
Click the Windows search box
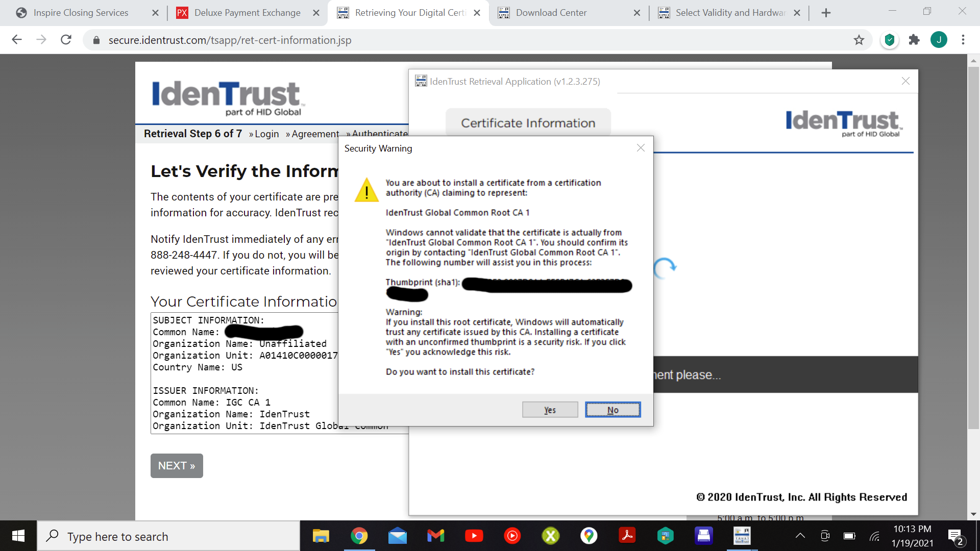coord(168,536)
